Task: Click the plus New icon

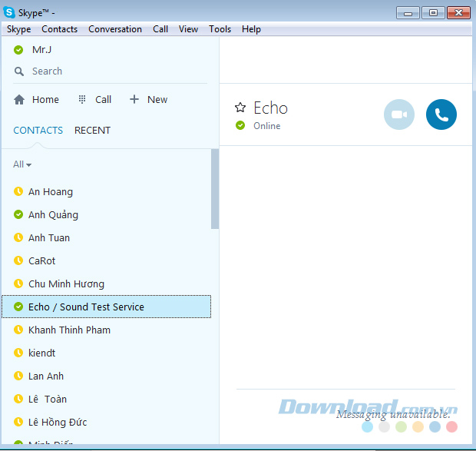Action: click(x=134, y=99)
